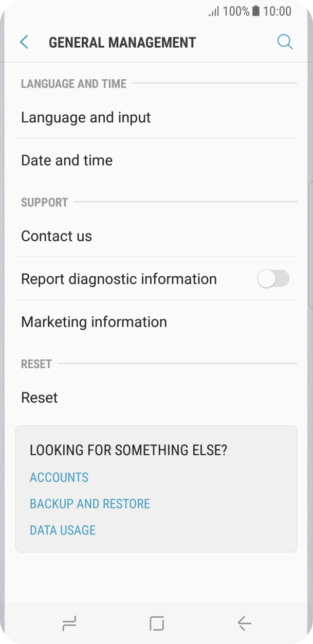Tap the GENERAL MANAGEMENT title

click(122, 42)
